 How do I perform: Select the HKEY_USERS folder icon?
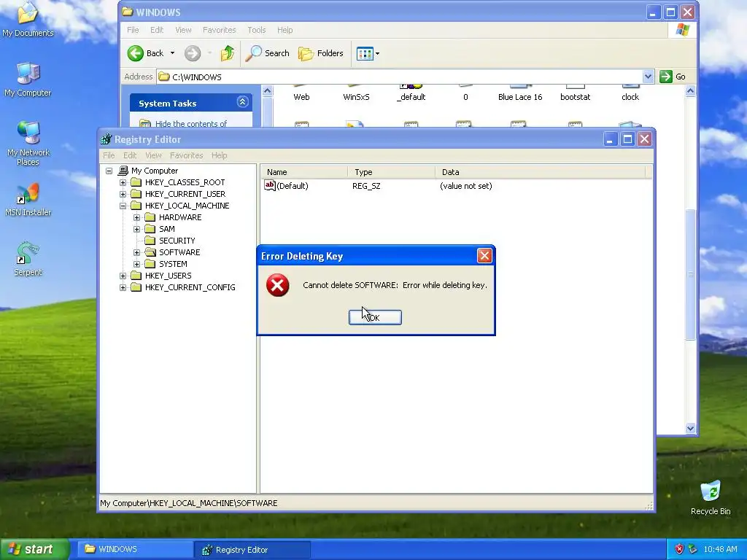tap(136, 275)
